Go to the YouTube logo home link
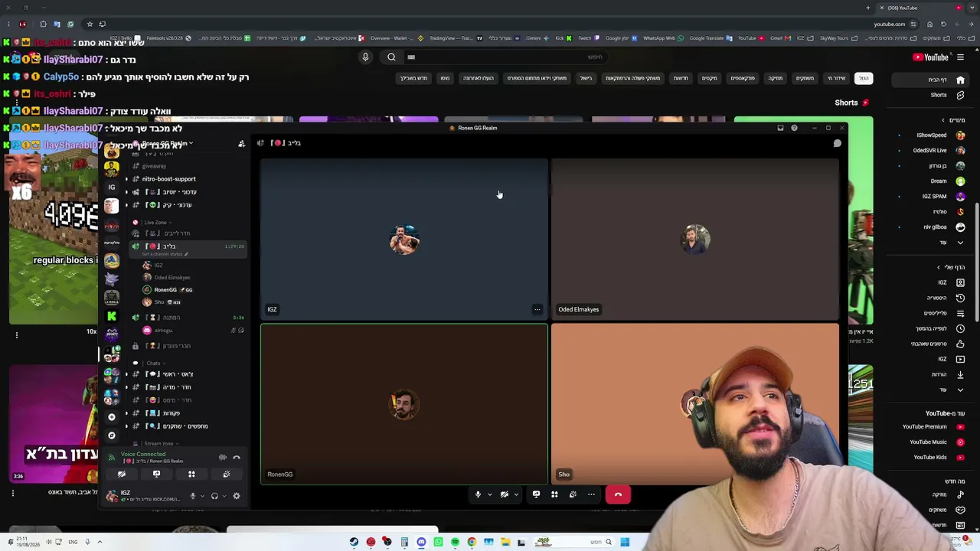 point(931,57)
